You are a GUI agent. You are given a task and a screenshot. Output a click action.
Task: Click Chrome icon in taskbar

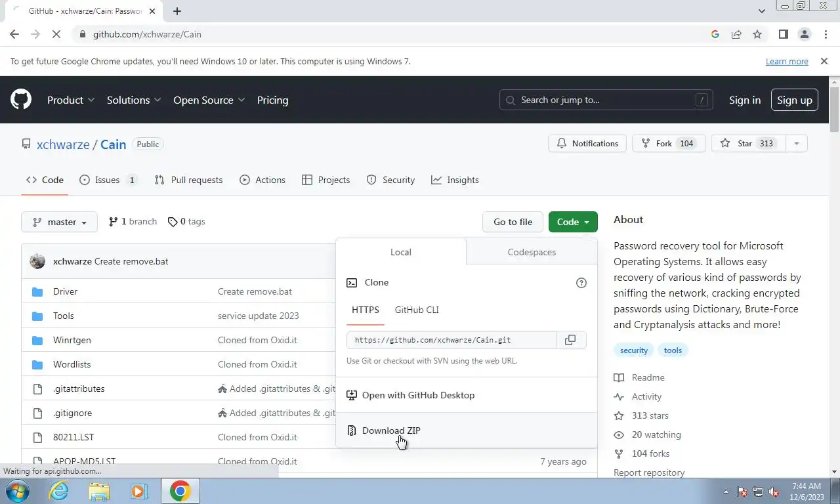[180, 491]
